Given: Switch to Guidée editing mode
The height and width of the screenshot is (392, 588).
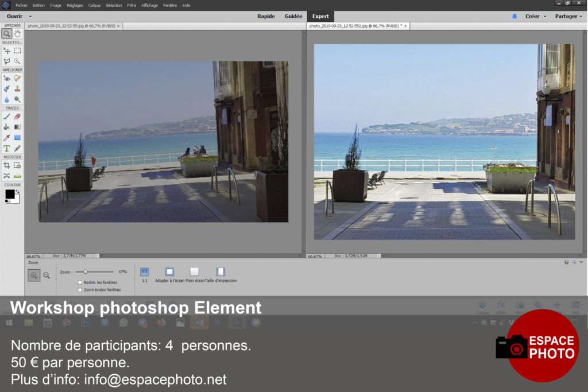Looking at the screenshot, I should (293, 17).
